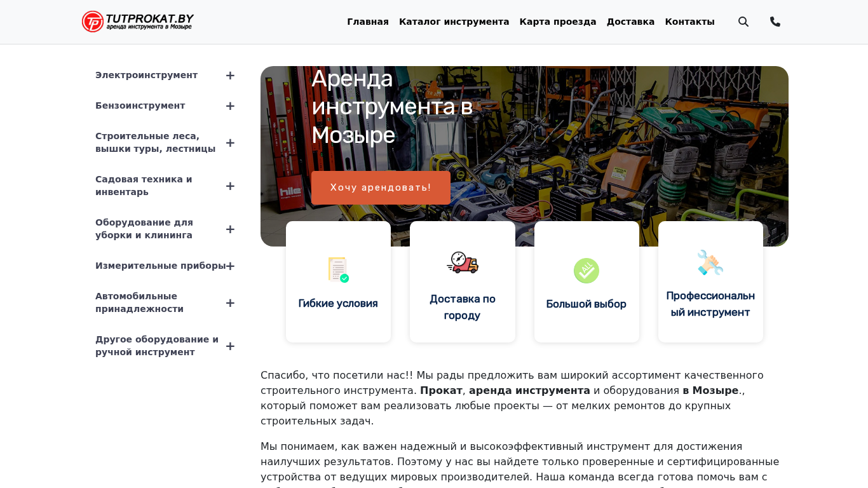Expand Бензоинструмент plus sign
The height and width of the screenshot is (488, 868).
[230, 106]
